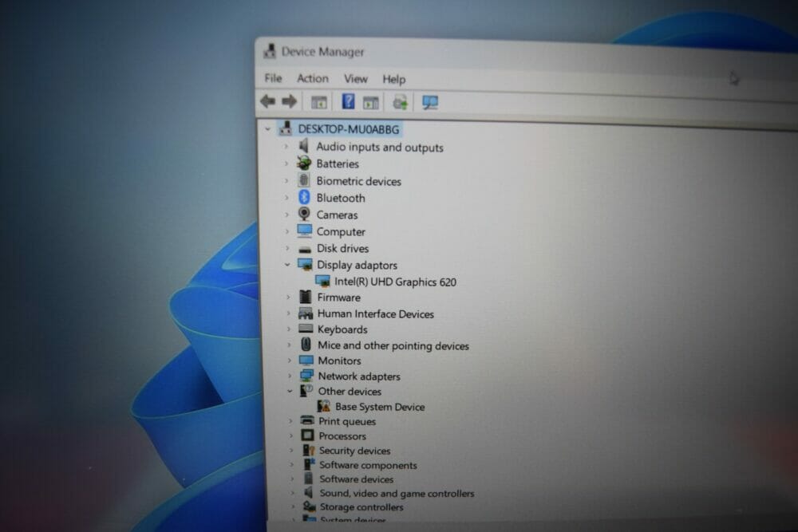Screen dimensions: 798x532
Task: Expand the Processors node arrow
Action: (x=290, y=435)
